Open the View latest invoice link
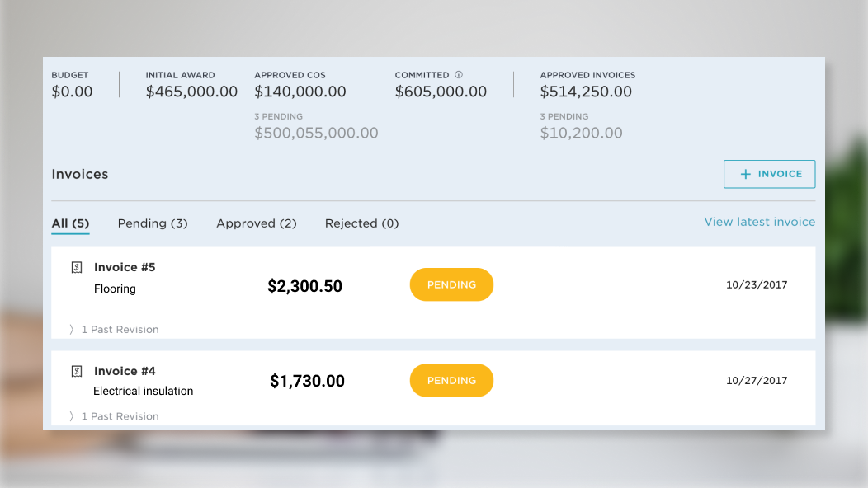Image resolution: width=868 pixels, height=488 pixels. coord(759,222)
